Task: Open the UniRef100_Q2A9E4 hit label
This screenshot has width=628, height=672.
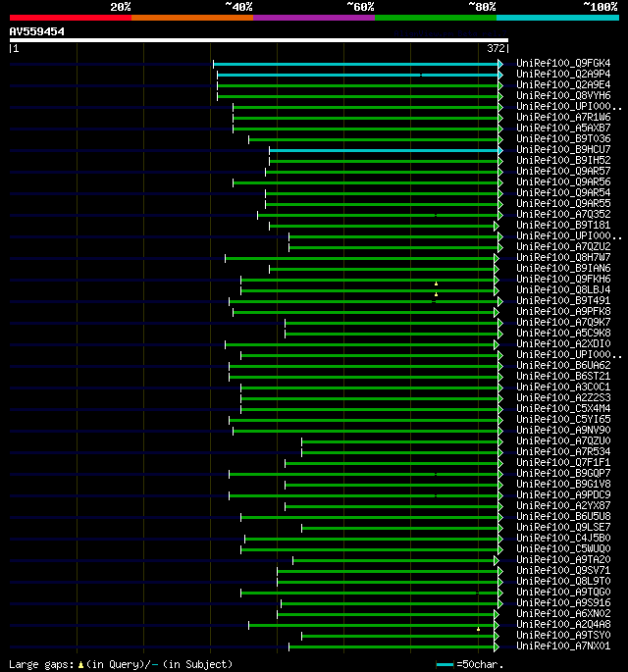Action: click(563, 84)
